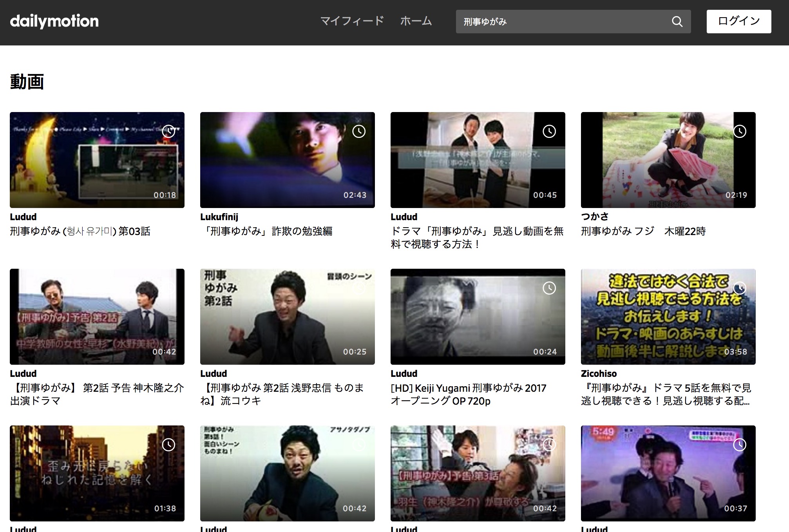Click the 動画 section heading
This screenshot has width=789, height=532.
[x=27, y=81]
